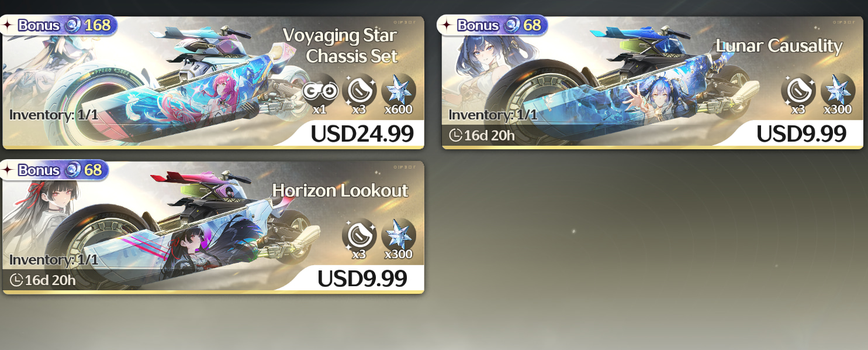Click the x3 moon token in Voyaging Star

point(359,91)
